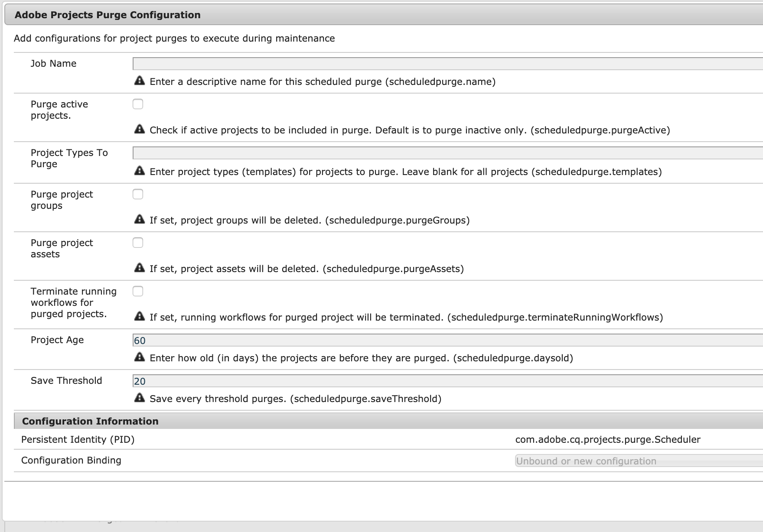The width and height of the screenshot is (763, 532).
Task: Click warning icon beside purgeAssets description
Action: pos(140,268)
